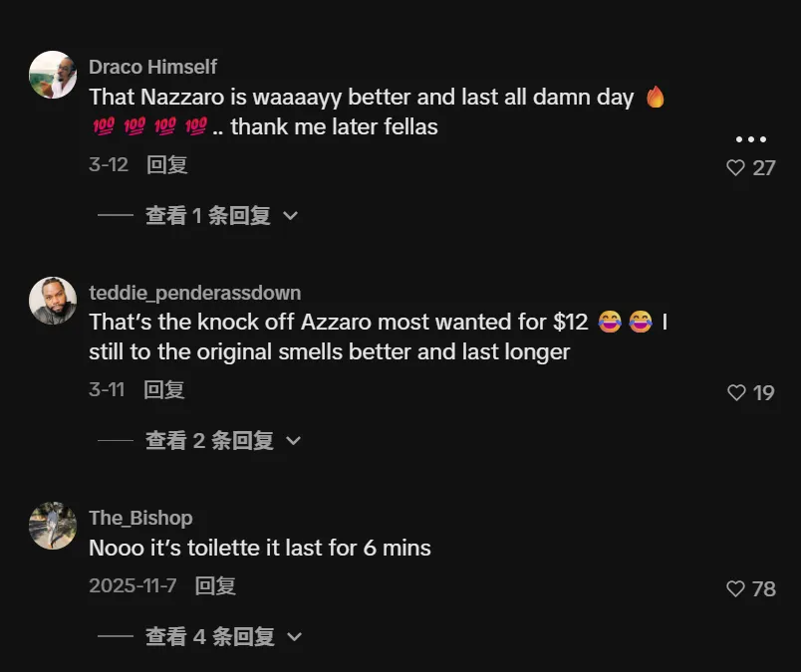Open Draco Himself's profile picture
801x672 pixels.
coord(53,75)
